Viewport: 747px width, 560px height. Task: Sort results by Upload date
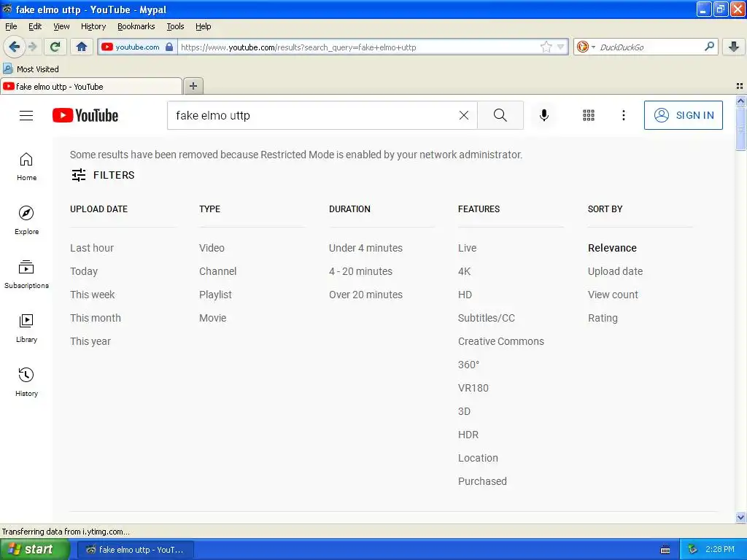pos(615,271)
